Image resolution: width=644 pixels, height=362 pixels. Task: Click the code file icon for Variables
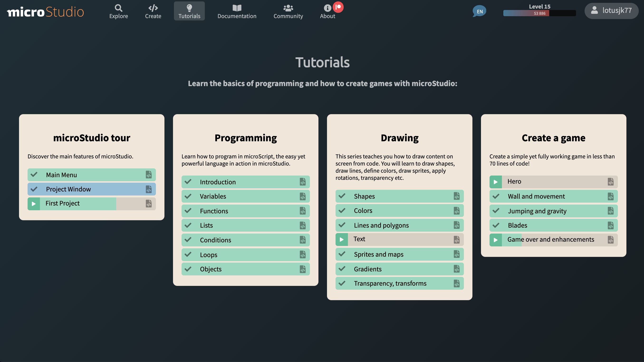(x=303, y=196)
